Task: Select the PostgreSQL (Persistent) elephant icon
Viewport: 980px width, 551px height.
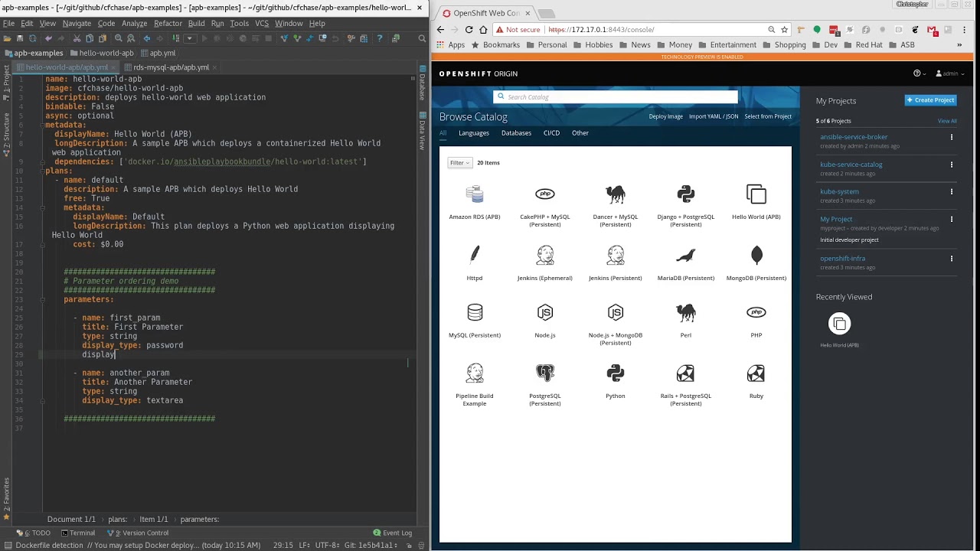Action: 545,373
